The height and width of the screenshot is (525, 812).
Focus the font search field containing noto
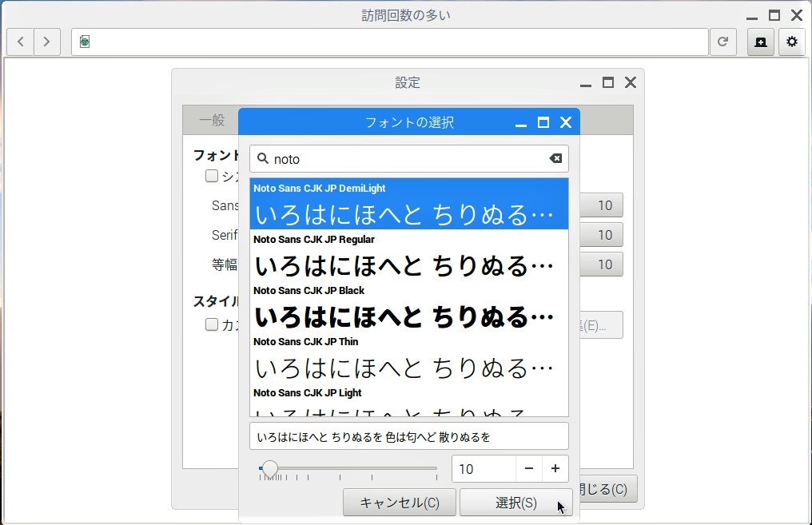409,158
